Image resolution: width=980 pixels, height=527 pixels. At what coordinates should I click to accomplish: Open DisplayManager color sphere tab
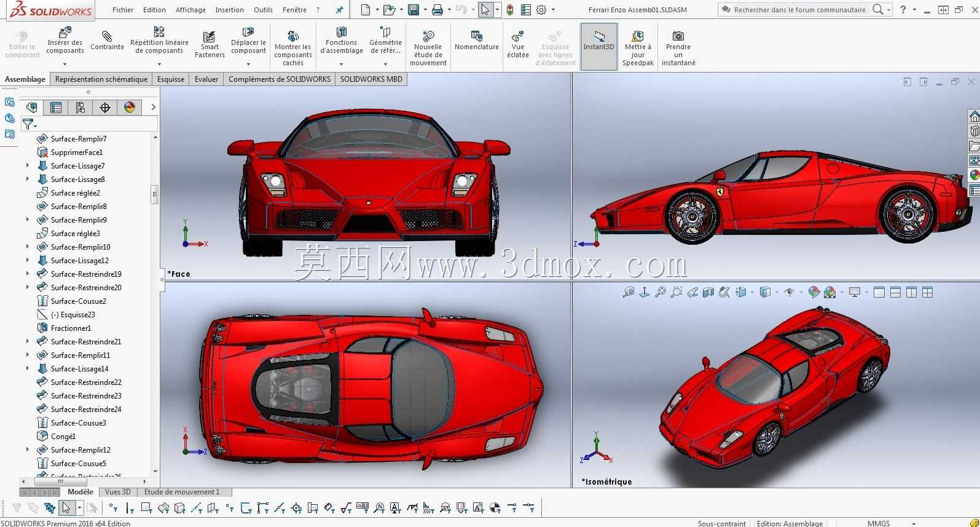[130, 108]
